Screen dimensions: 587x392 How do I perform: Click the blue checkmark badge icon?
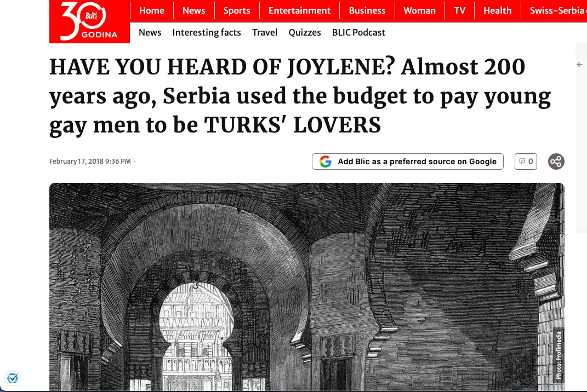pyautogui.click(x=13, y=378)
